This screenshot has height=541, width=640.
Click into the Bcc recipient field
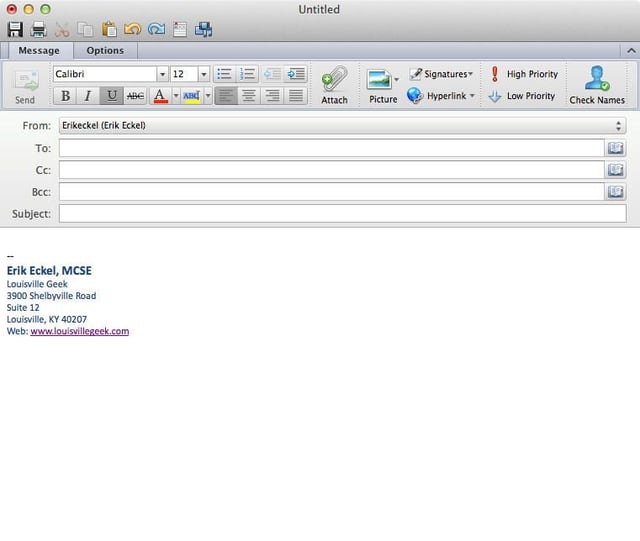[331, 191]
